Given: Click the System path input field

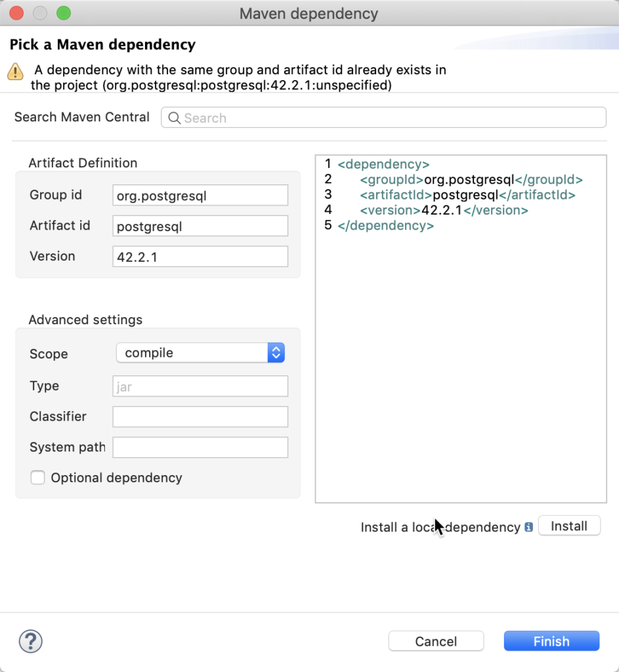Looking at the screenshot, I should click(x=200, y=448).
